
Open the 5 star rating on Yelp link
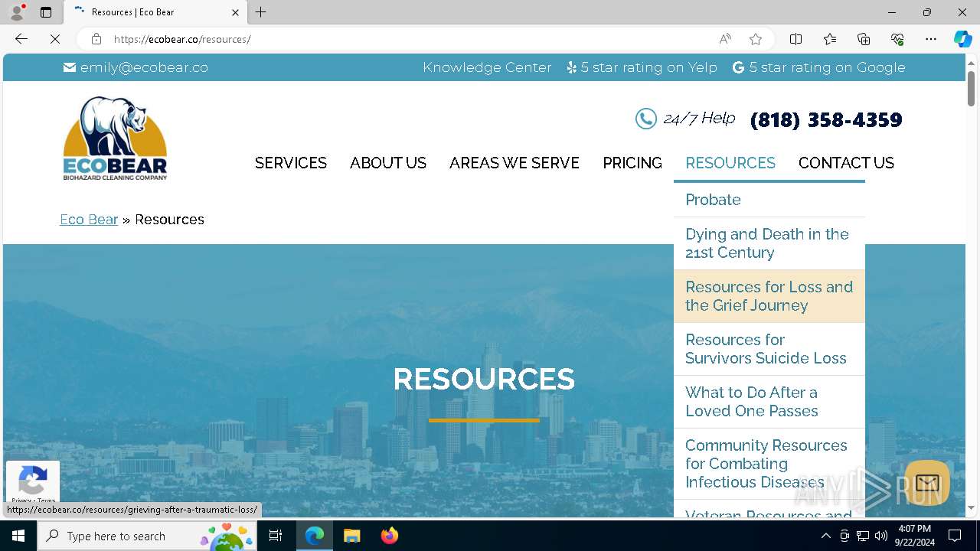[642, 67]
